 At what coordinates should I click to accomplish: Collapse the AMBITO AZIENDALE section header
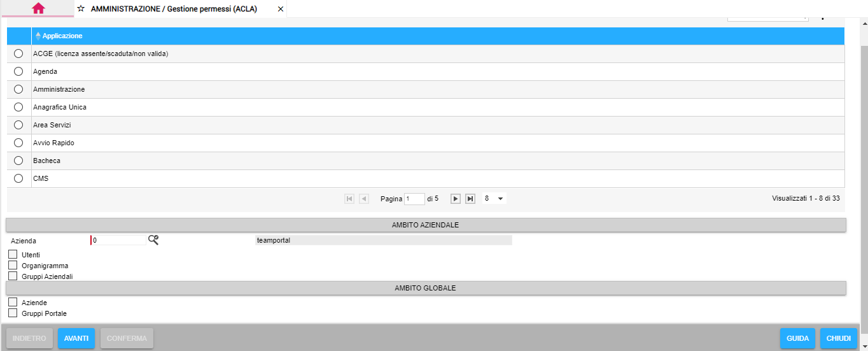point(426,225)
